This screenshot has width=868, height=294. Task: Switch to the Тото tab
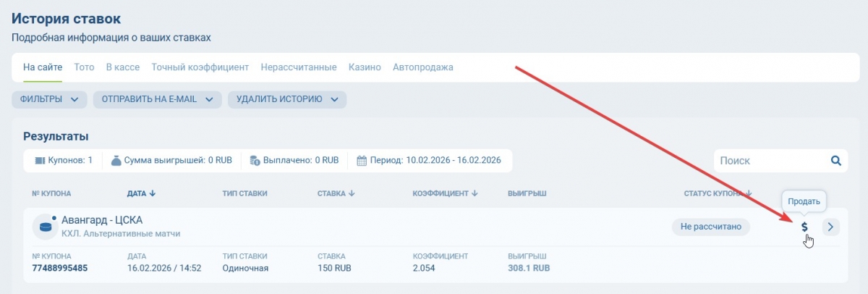(84, 67)
